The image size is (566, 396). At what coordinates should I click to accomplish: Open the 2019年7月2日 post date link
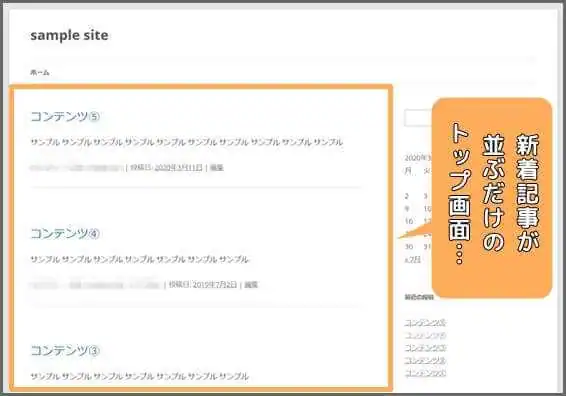click(215, 285)
